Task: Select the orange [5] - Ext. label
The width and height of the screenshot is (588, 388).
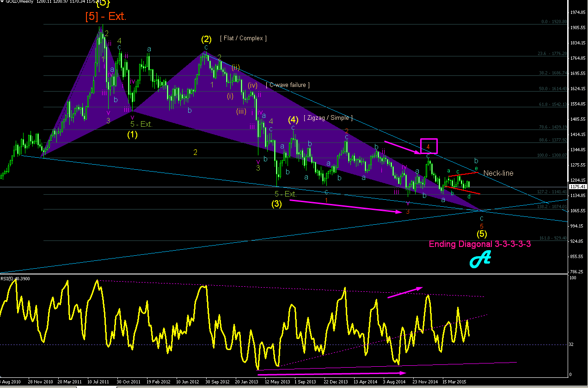Action: 105,17
